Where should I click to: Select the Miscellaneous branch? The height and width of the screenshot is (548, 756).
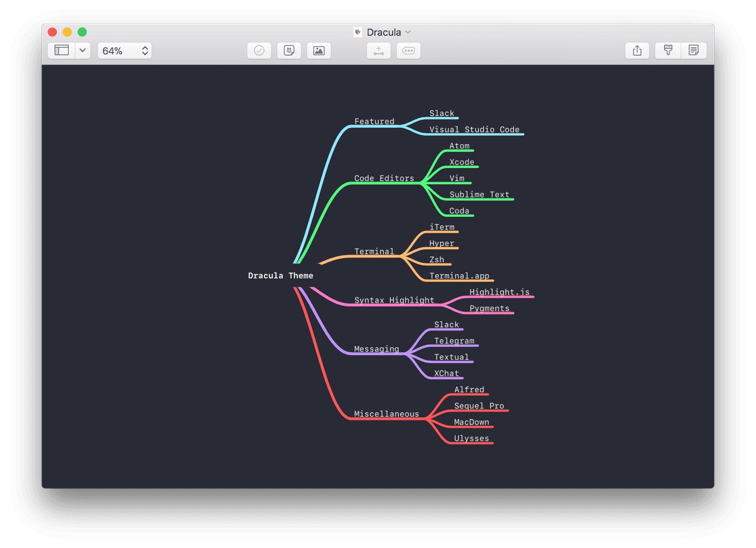[386, 414]
